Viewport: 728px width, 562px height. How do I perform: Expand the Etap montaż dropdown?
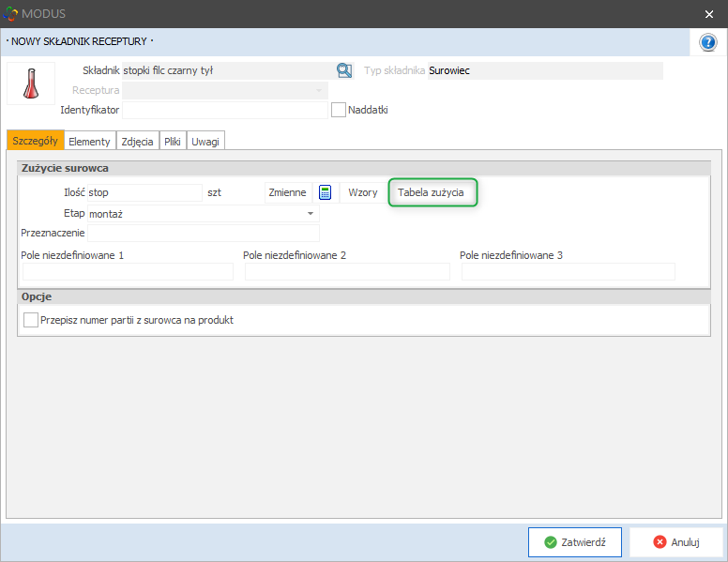coord(311,214)
